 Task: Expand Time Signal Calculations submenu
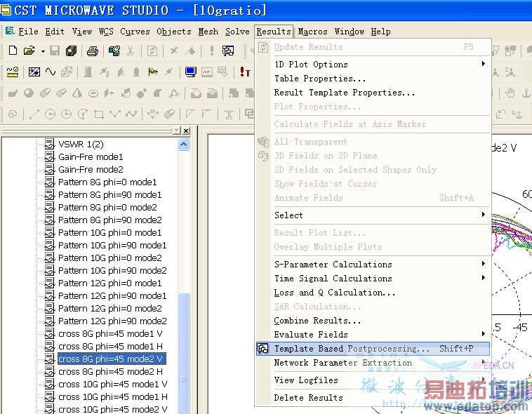point(373,279)
